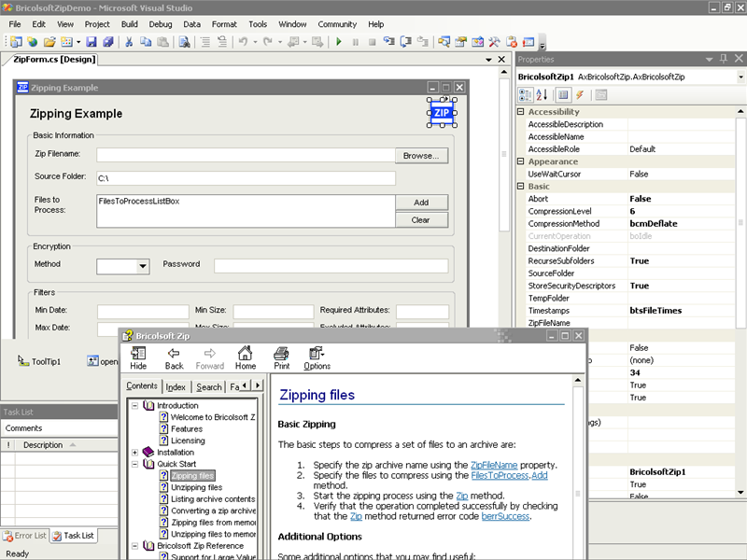Viewport: 747px width, 560px height.
Task: Click the Browse... button
Action: pos(421,156)
